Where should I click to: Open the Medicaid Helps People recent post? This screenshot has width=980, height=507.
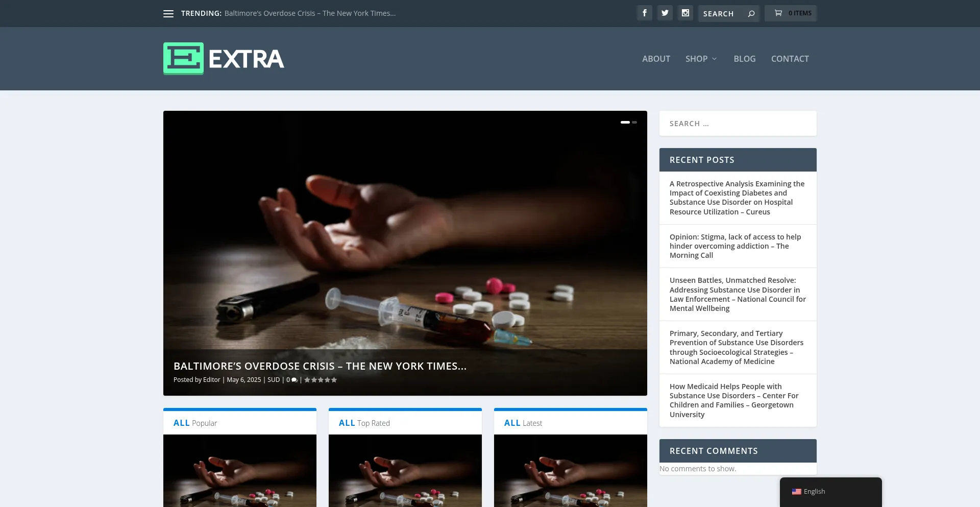click(x=734, y=400)
